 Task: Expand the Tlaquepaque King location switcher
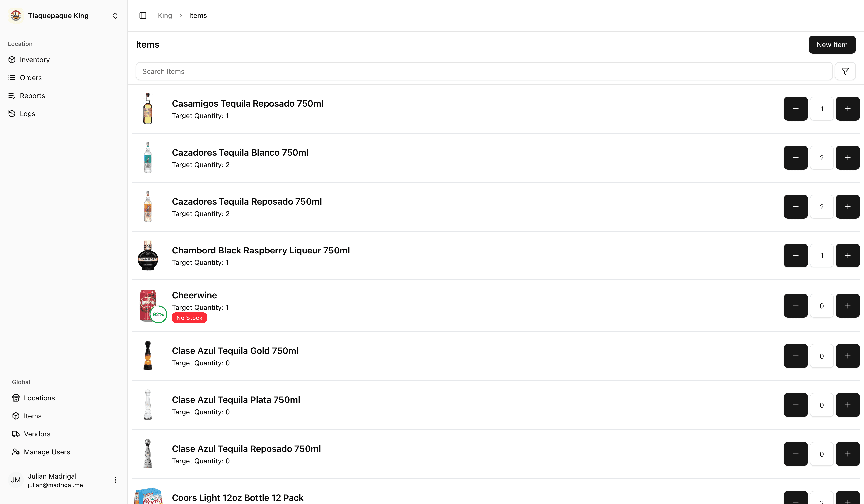[x=64, y=16]
